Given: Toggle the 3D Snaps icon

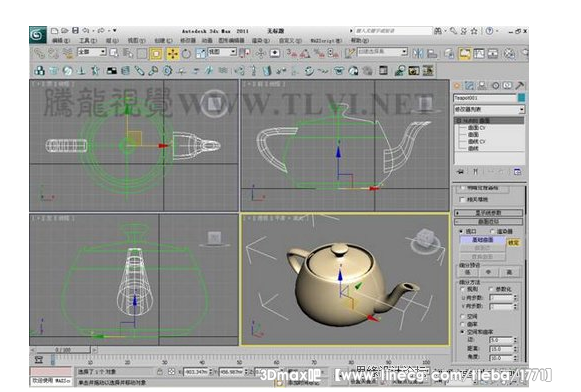Looking at the screenshot, I should pos(292,54).
